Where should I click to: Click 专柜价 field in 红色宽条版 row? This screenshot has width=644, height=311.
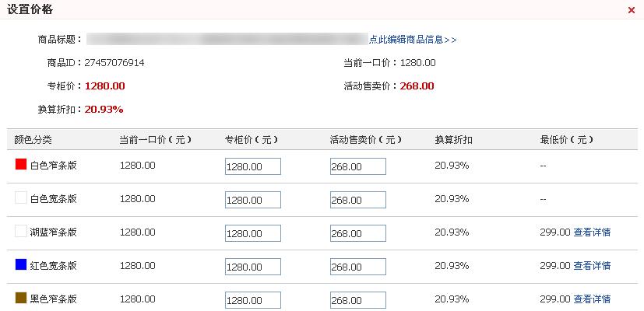253,267
